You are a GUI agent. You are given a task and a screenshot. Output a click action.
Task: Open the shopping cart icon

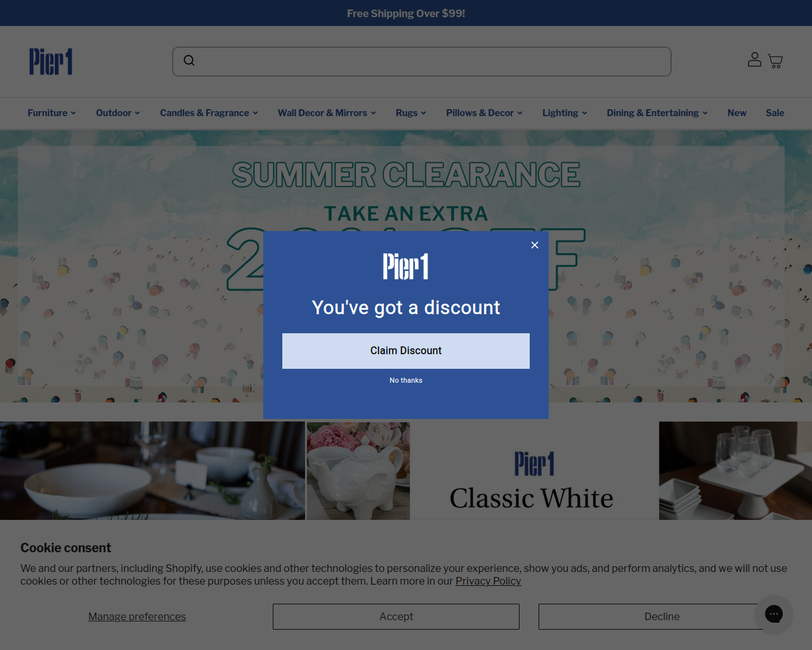click(775, 61)
